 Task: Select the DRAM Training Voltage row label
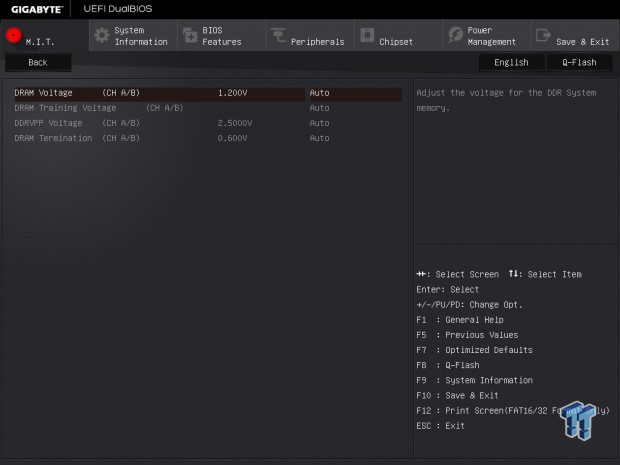[x=99, y=108]
